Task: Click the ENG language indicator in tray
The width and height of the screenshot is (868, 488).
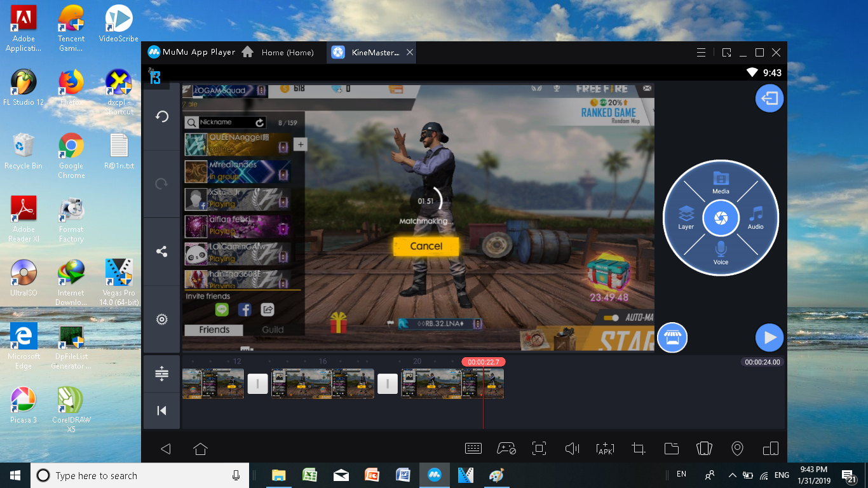Action: pyautogui.click(x=782, y=475)
